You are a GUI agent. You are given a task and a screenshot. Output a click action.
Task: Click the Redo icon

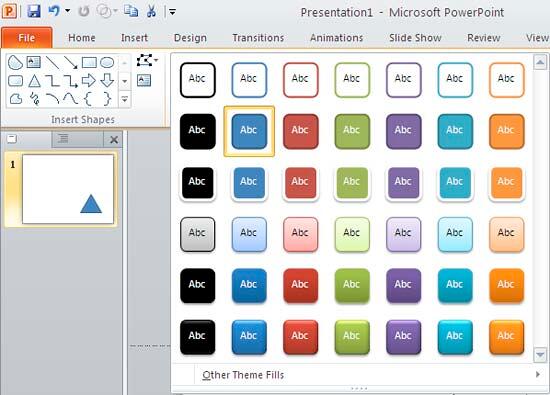84,12
